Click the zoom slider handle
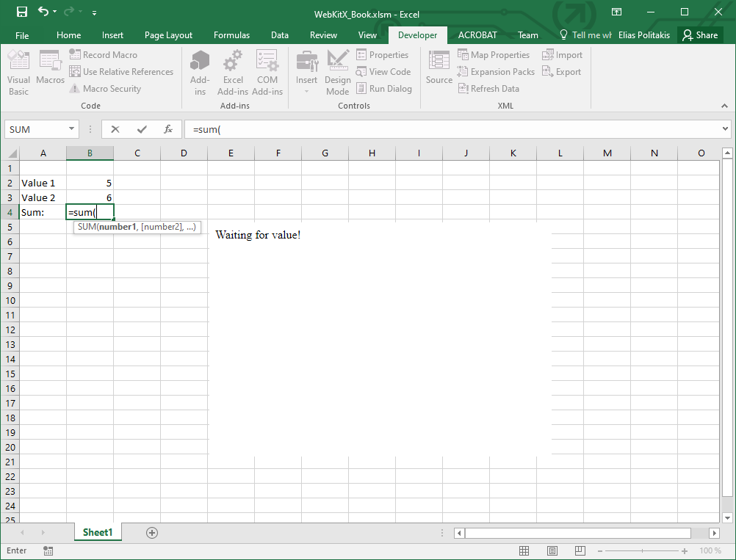The image size is (736, 560). click(x=642, y=550)
